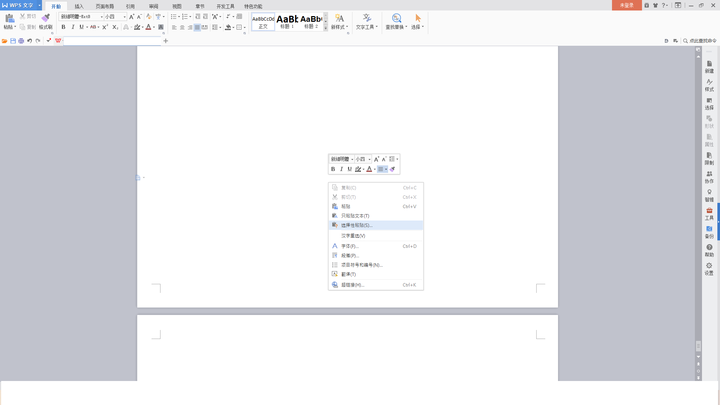Open the mini toolbar font name dropdown
This screenshot has height=405, width=720.
[x=352, y=159]
